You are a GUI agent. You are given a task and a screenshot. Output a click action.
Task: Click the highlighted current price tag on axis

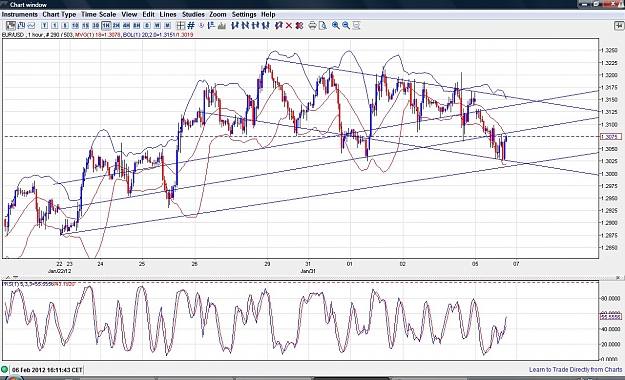[x=611, y=137]
